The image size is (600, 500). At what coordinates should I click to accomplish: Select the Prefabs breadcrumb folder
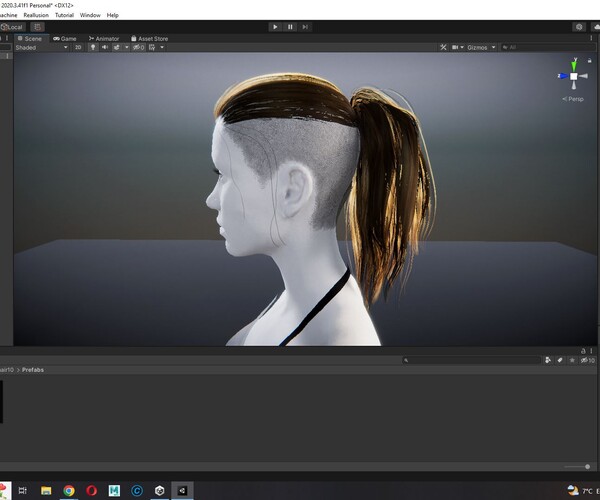(33, 370)
